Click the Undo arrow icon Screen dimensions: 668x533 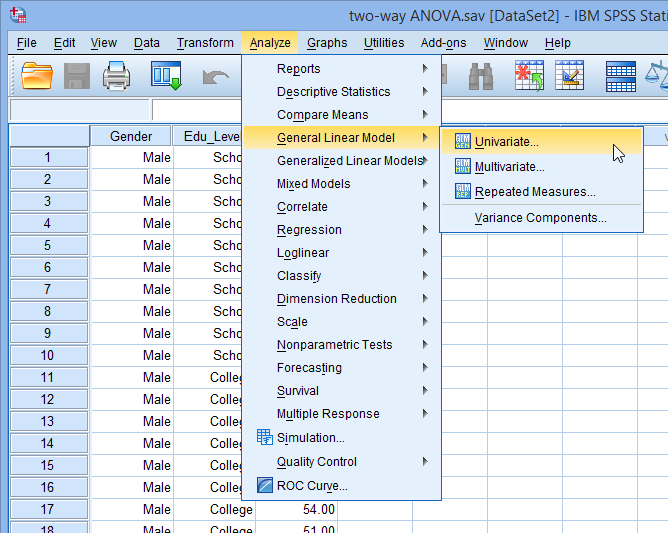[215, 75]
